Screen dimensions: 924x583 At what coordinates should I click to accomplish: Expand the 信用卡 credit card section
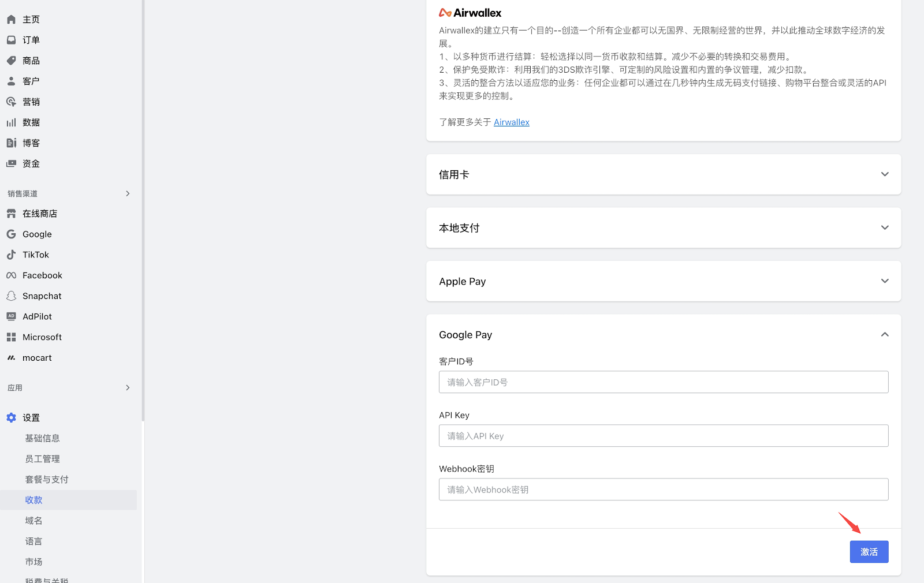click(884, 174)
